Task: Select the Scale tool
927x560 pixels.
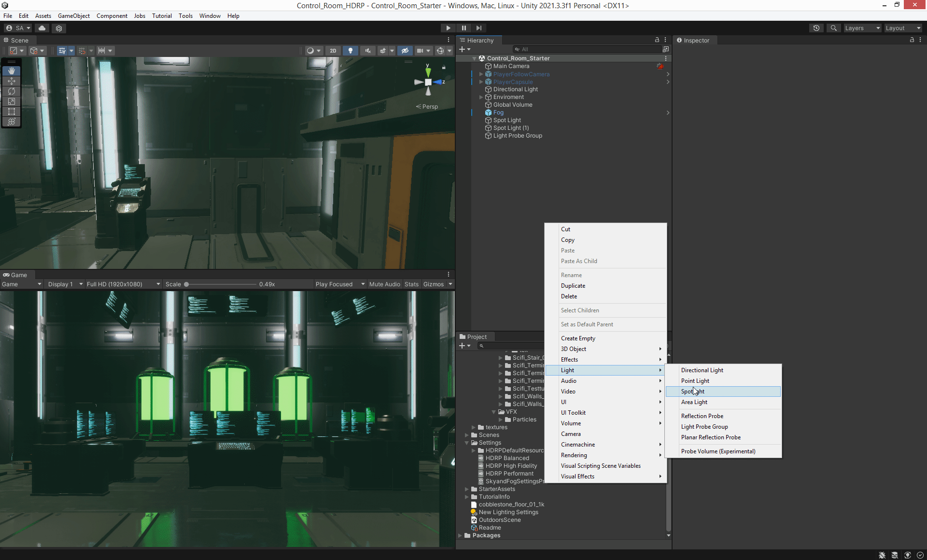Action: pos(12,101)
